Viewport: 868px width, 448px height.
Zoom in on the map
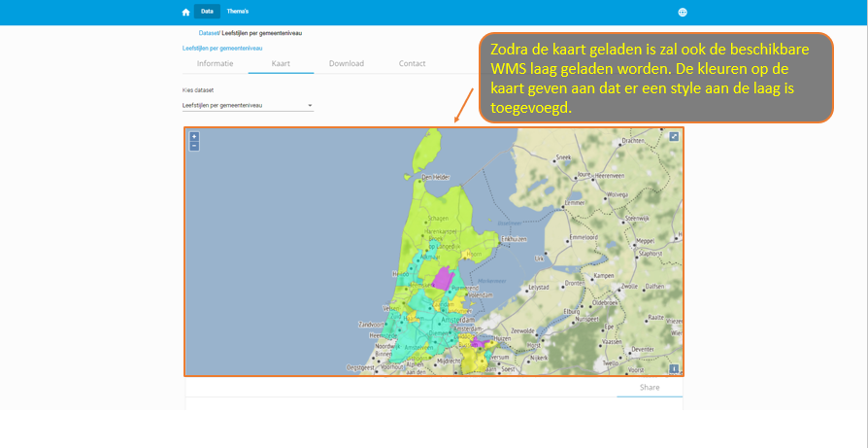coord(194,136)
